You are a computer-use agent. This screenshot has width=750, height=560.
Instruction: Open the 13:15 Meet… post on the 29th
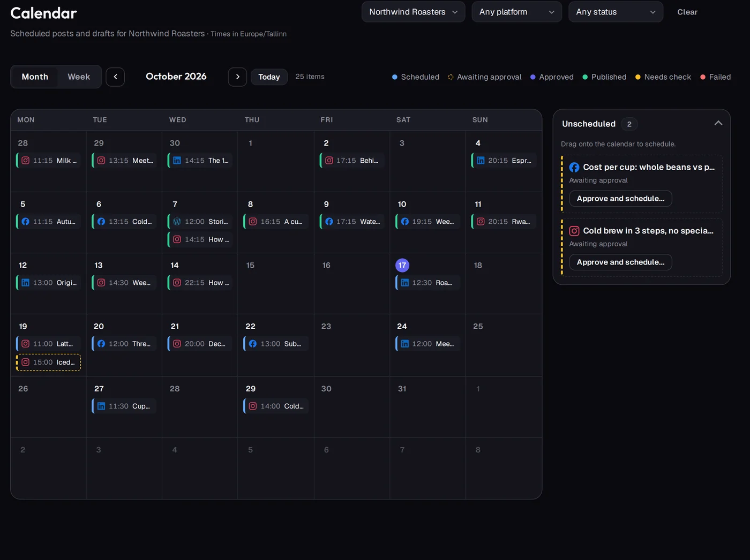tap(124, 161)
